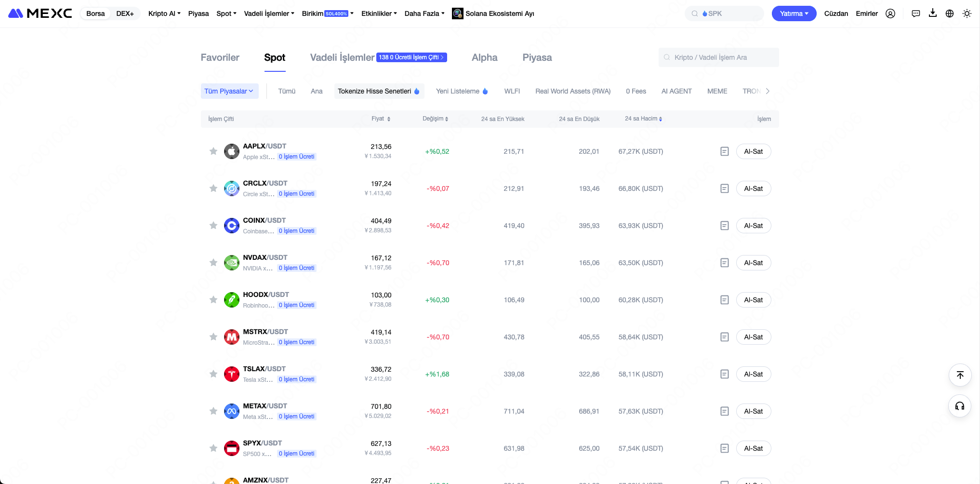Select the Yeni Listeleme category
The width and height of the screenshot is (980, 484).
[462, 91]
